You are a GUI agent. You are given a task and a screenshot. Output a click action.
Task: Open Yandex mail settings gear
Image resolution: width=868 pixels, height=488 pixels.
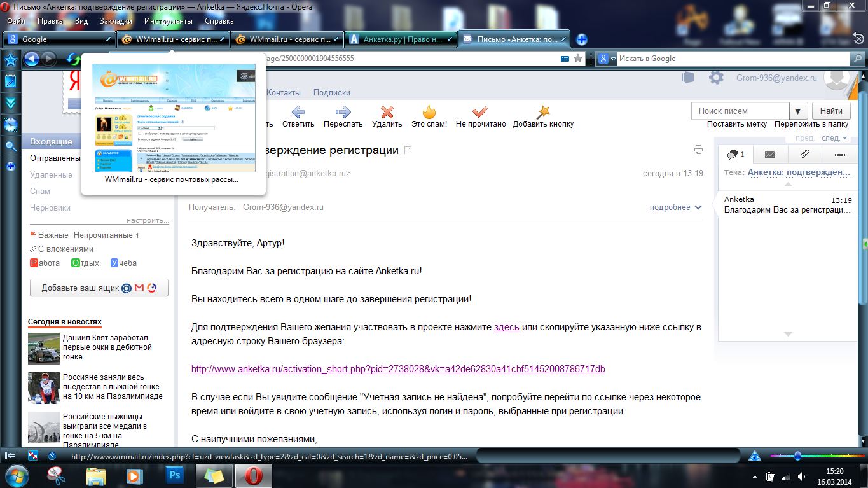pyautogui.click(x=716, y=78)
